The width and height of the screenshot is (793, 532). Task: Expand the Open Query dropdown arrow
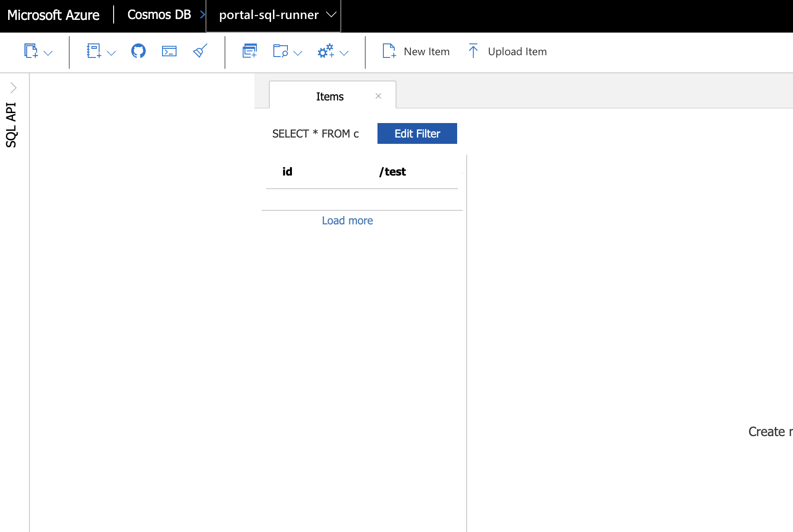click(x=298, y=53)
